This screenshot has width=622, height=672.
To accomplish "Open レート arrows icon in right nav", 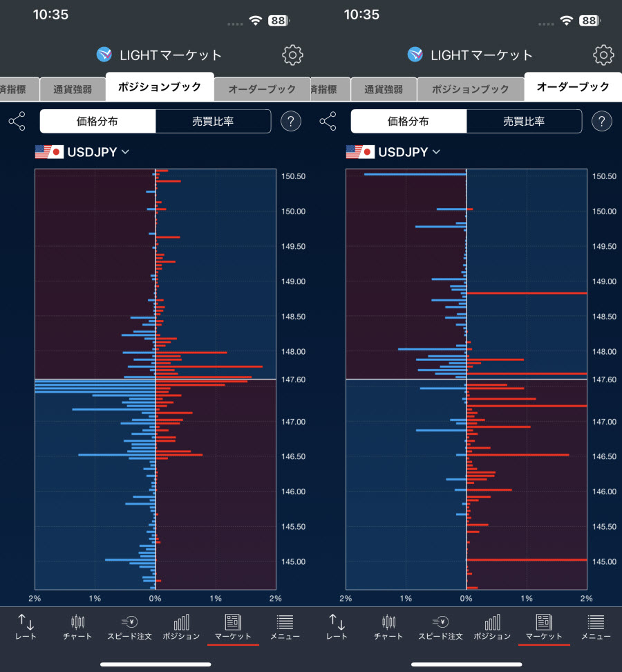I will pyautogui.click(x=337, y=627).
